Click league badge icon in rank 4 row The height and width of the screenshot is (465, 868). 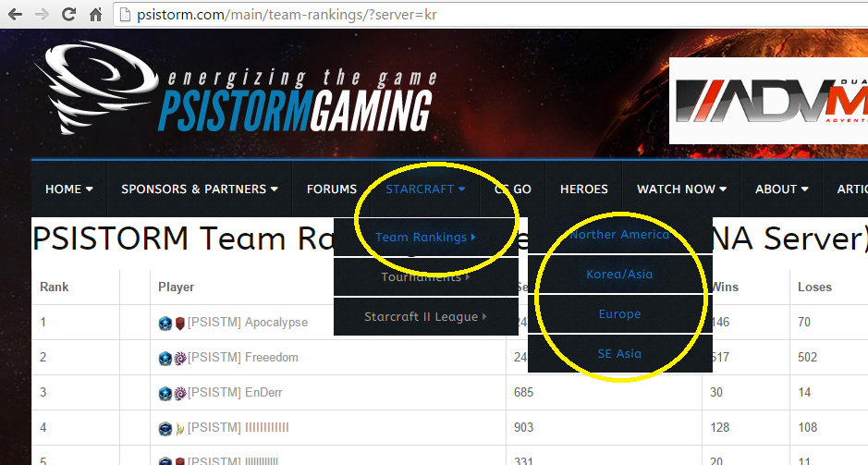coord(165,428)
